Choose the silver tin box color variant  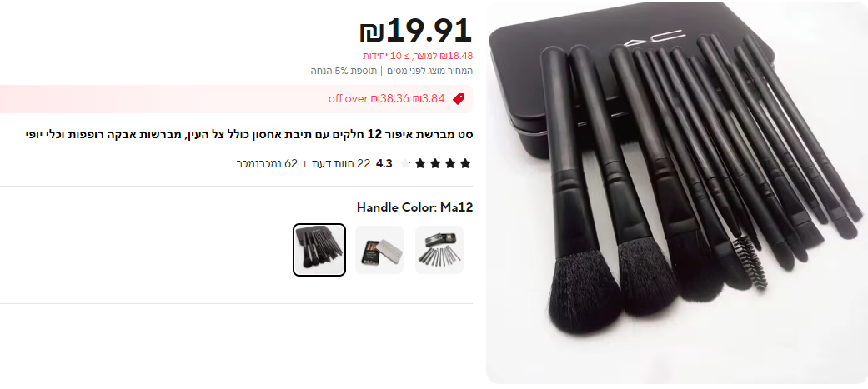pos(379,250)
